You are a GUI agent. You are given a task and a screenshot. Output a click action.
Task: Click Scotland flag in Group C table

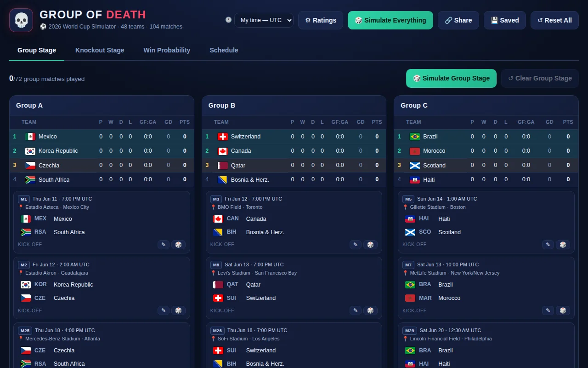point(415,165)
